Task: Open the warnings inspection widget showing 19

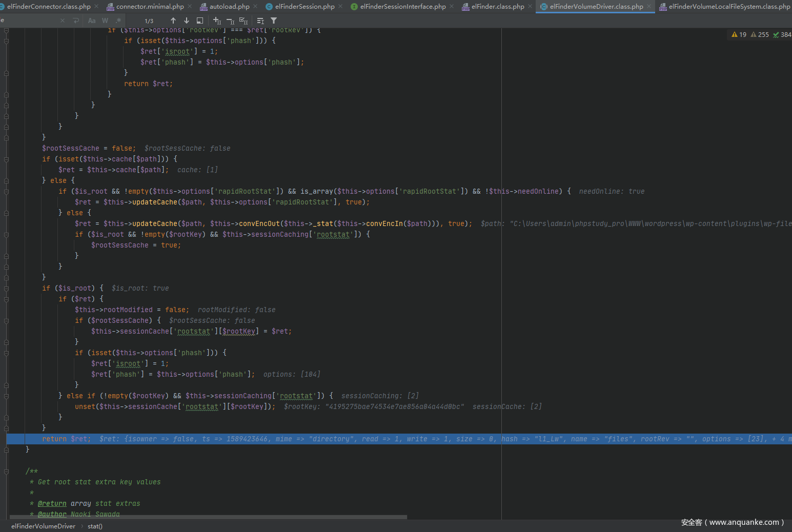Action: pyautogui.click(x=739, y=35)
